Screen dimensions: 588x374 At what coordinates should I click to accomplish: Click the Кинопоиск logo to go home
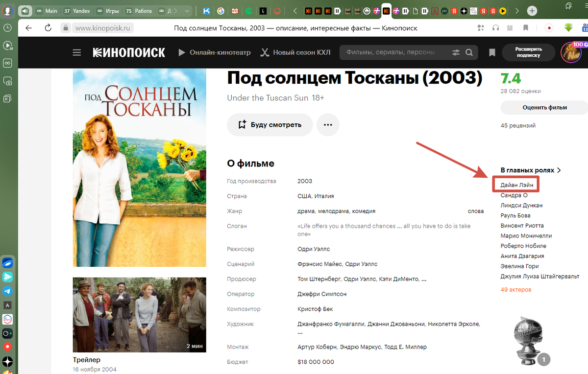pyautogui.click(x=128, y=52)
